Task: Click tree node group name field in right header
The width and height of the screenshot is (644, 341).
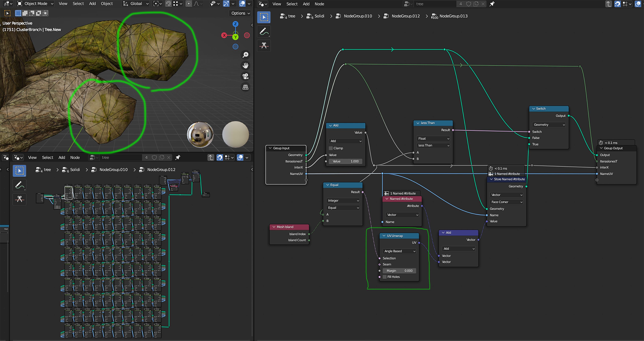Action: pos(435,4)
